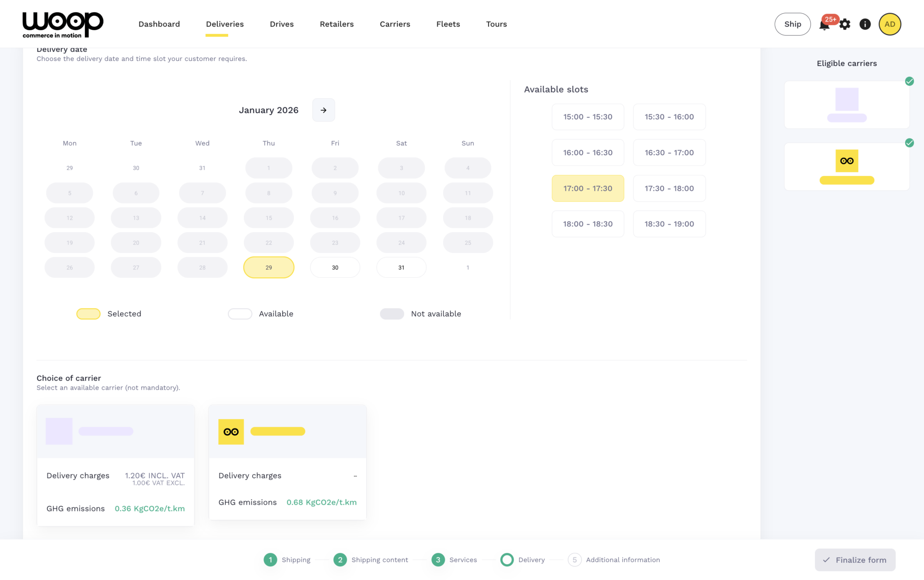924x580 pixels.
Task: Select January 30 on the calendar
Action: click(x=335, y=267)
